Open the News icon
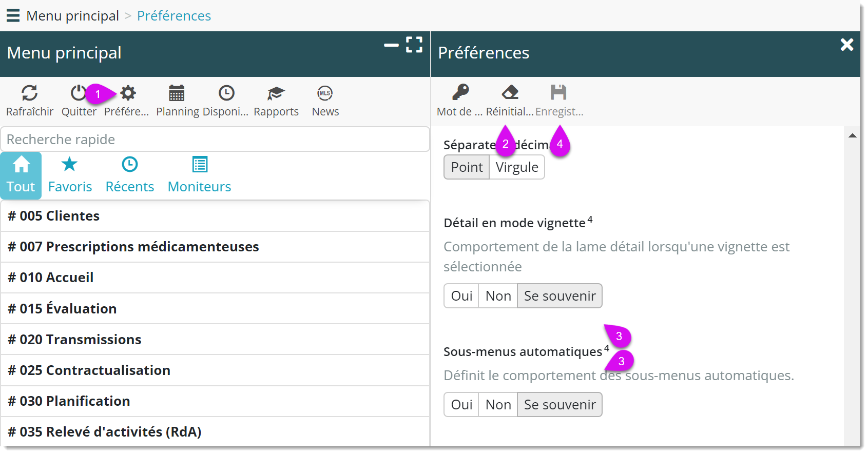 click(x=325, y=93)
